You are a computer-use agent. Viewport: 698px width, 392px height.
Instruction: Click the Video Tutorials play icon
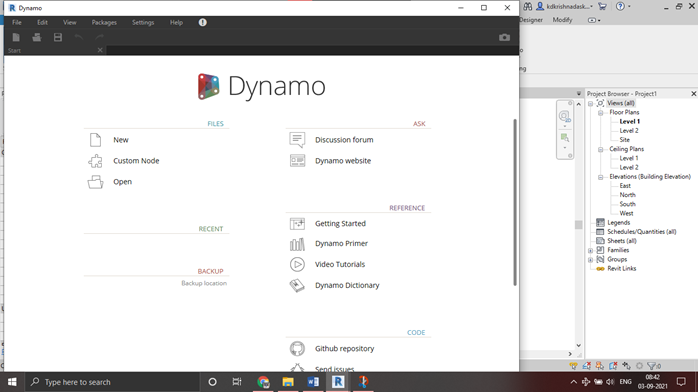coord(297,264)
